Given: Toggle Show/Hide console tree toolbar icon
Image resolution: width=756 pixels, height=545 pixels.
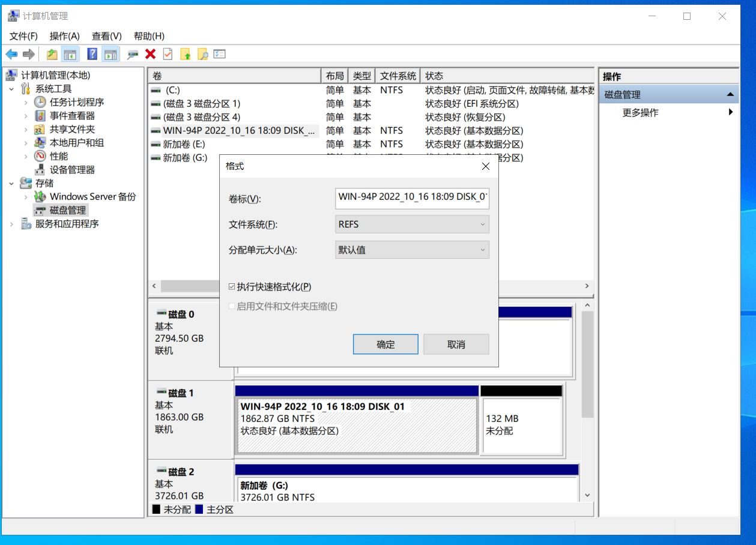Looking at the screenshot, I should 70,54.
